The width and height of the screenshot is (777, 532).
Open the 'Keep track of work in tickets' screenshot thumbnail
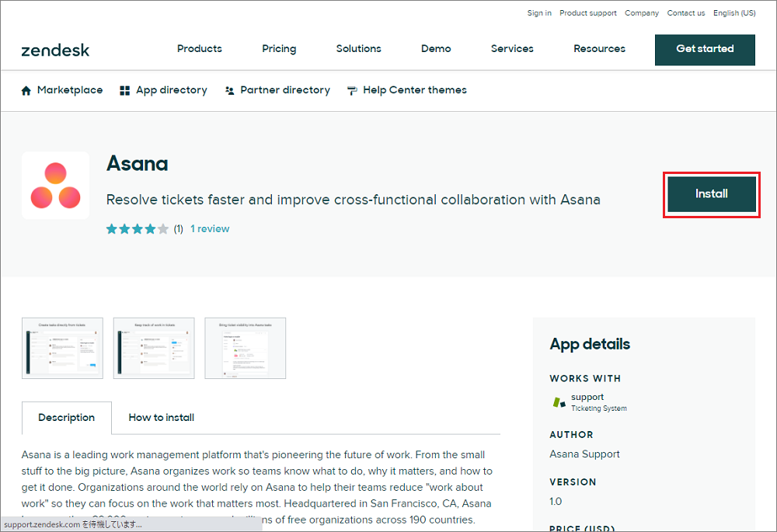(154, 348)
